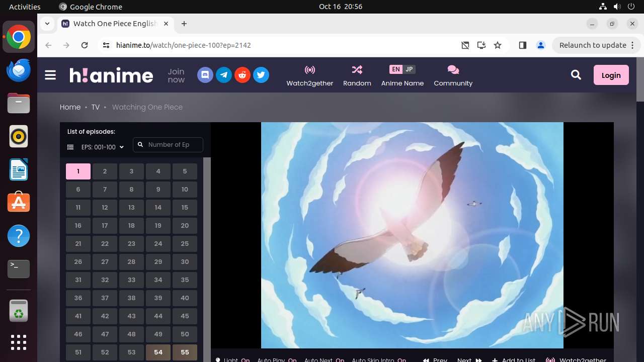The height and width of the screenshot is (362, 644).
Task: Select episode 23
Action: point(131,244)
